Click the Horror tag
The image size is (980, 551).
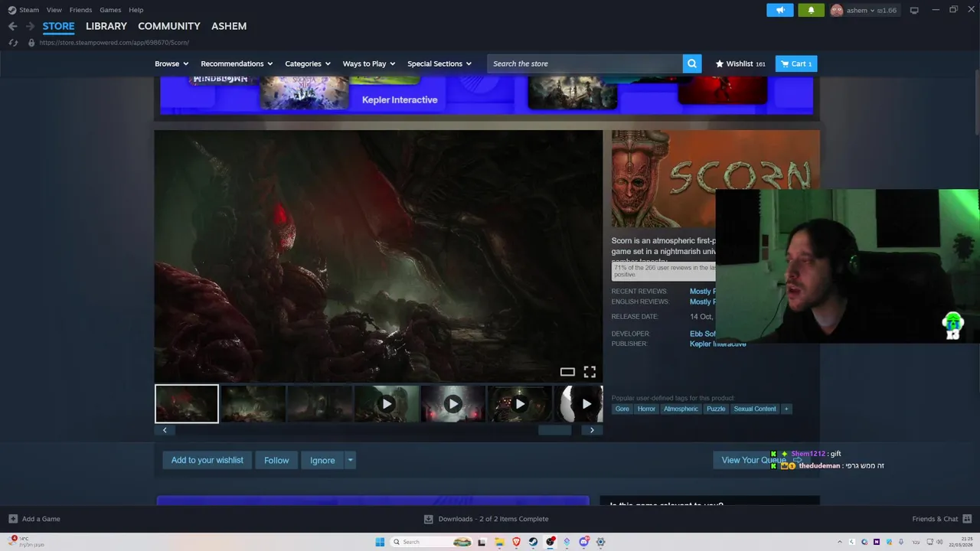(x=646, y=409)
